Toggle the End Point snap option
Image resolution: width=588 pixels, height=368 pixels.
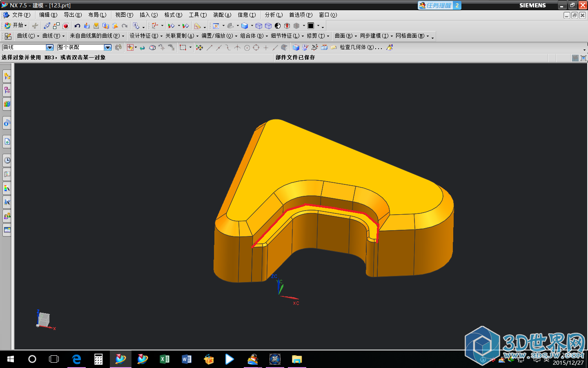209,47
